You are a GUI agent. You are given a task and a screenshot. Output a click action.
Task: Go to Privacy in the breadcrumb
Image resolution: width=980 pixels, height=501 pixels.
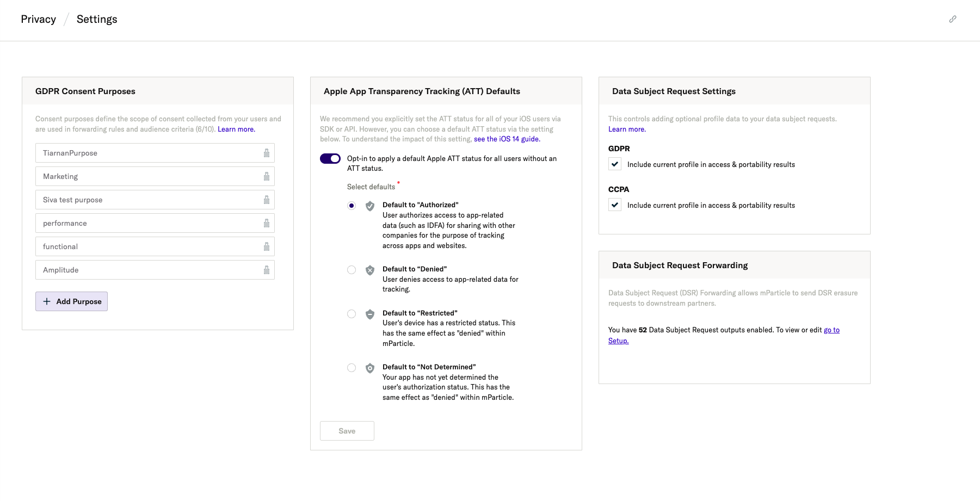[39, 19]
